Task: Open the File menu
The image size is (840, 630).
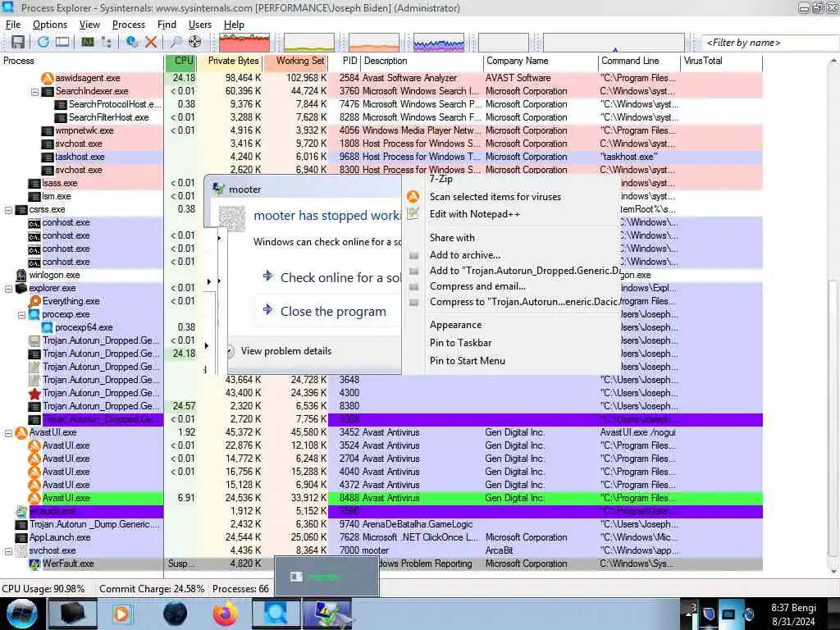Action: point(13,25)
